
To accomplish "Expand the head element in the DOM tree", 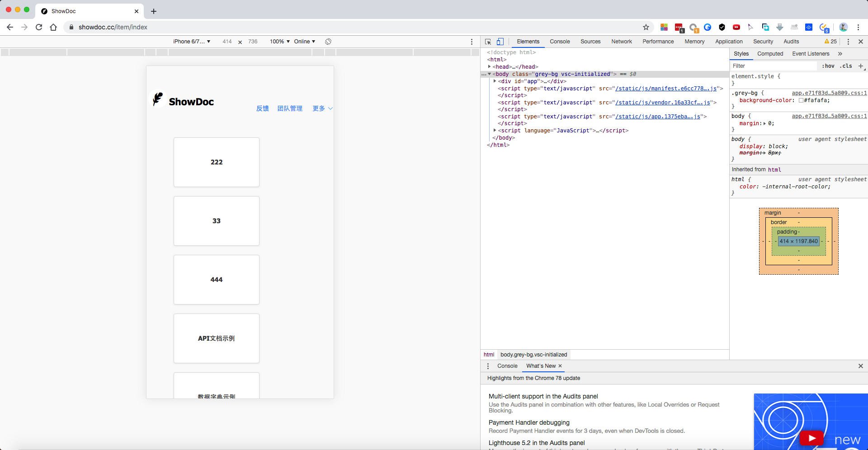I will (x=490, y=66).
